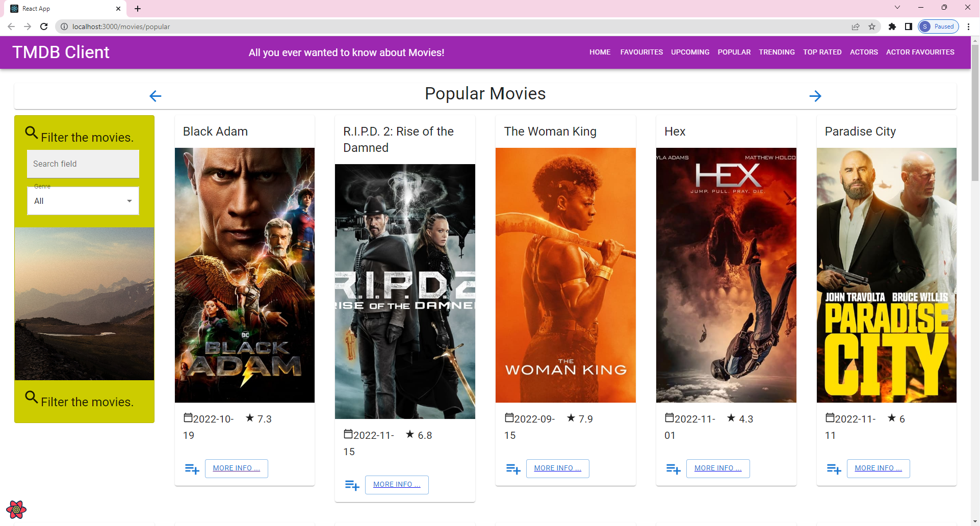Add The Woman King to playlist
Viewport: 980px width, 526px height.
(513, 469)
